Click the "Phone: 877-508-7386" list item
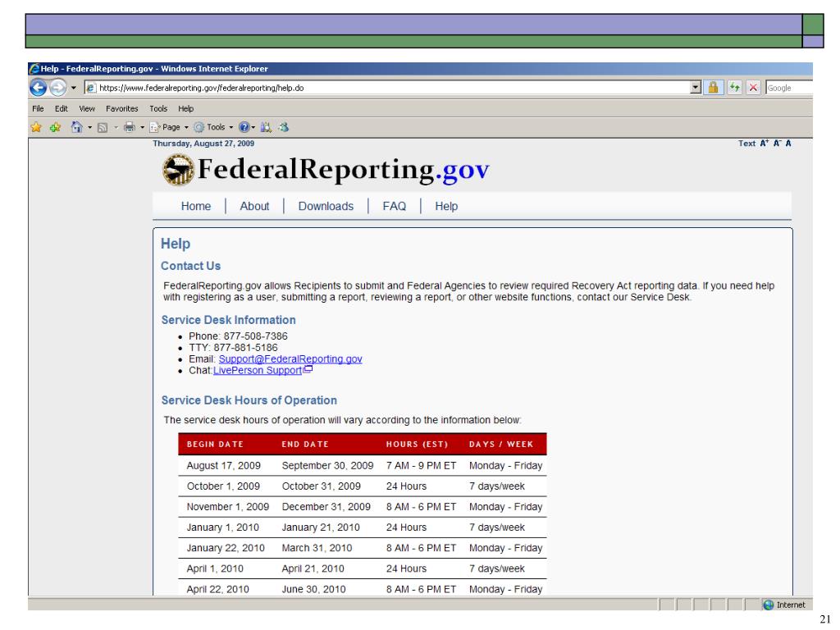This screenshot has width=840, height=630. click(x=239, y=336)
